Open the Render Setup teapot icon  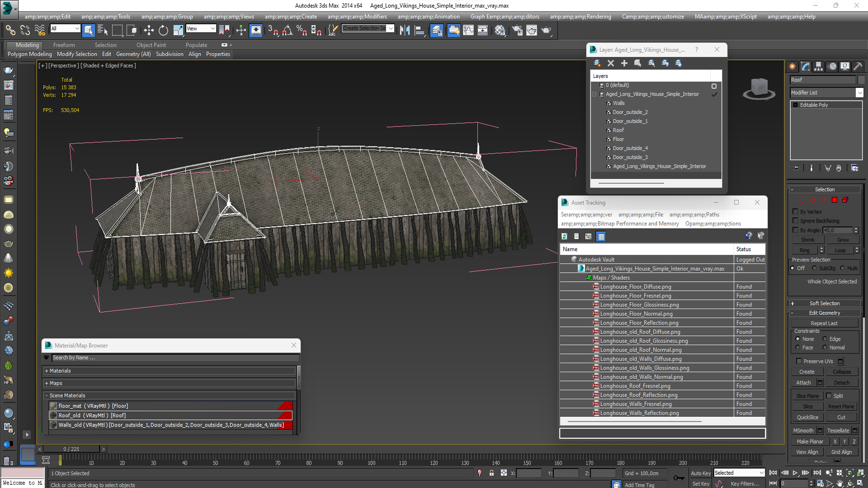pos(517,30)
